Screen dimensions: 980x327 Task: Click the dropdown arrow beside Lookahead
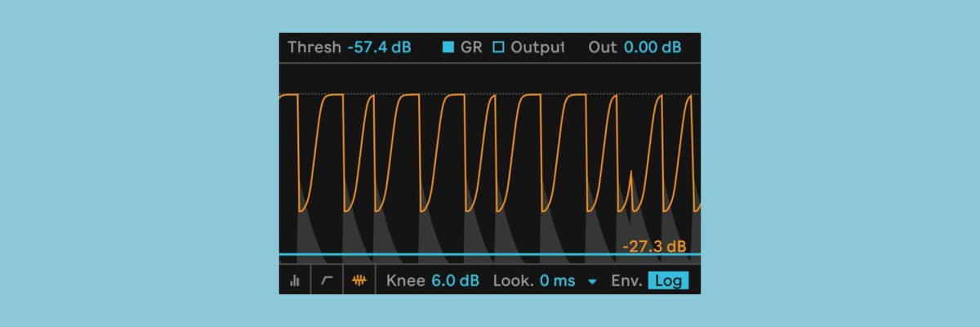pos(592,282)
